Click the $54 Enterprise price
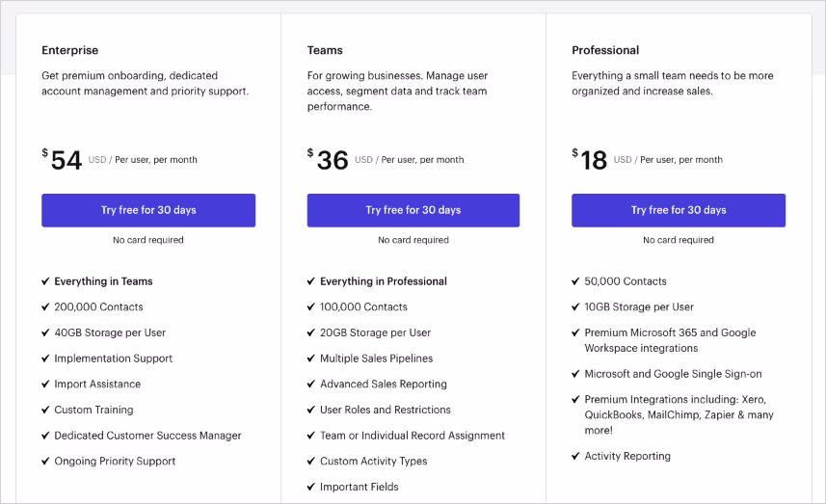This screenshot has height=504, width=826. click(x=62, y=160)
